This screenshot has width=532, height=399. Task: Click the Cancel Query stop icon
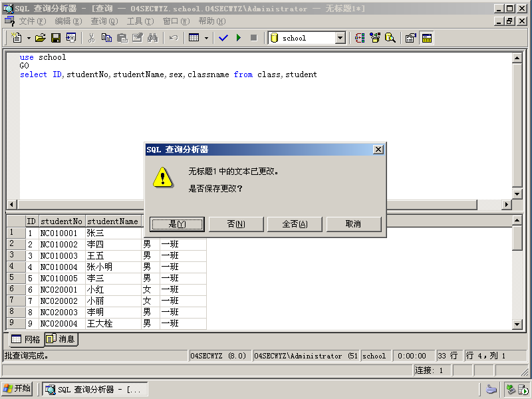click(x=254, y=38)
